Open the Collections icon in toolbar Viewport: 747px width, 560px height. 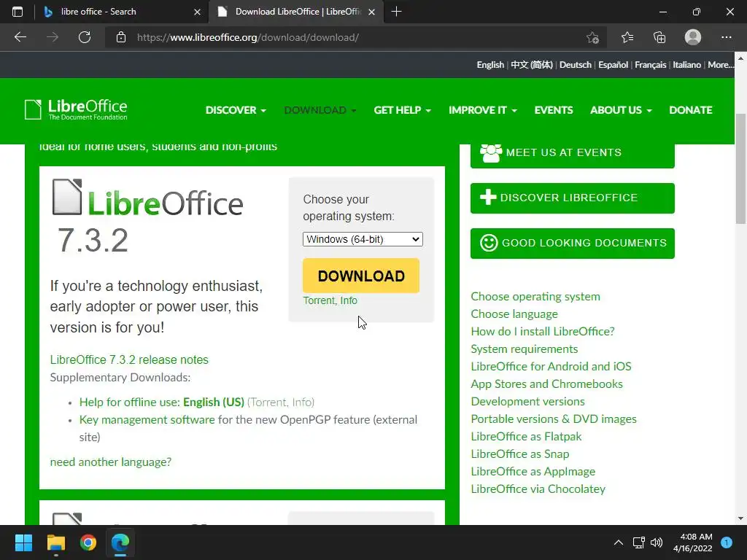click(x=659, y=37)
